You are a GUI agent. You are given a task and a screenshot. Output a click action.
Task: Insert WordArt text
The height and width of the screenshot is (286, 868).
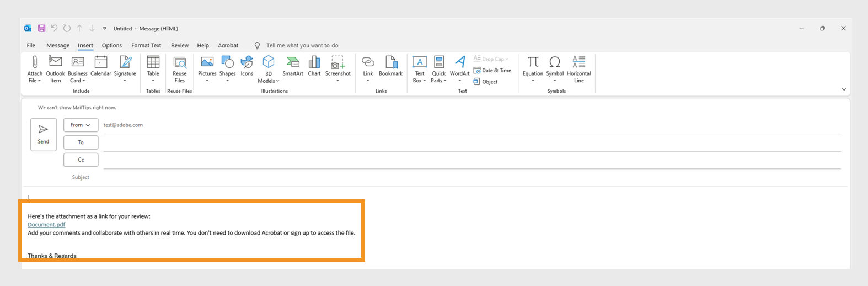(460, 69)
